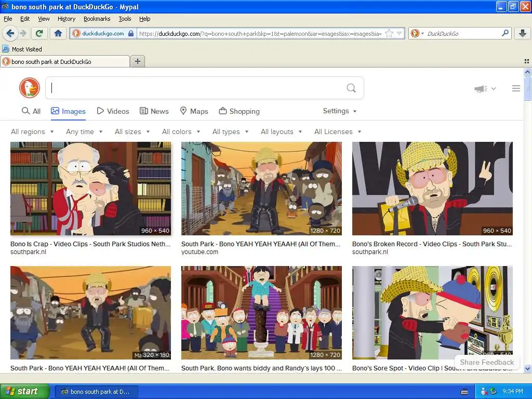Click the Mypal taskbar window button
The image size is (532, 399).
96,392
